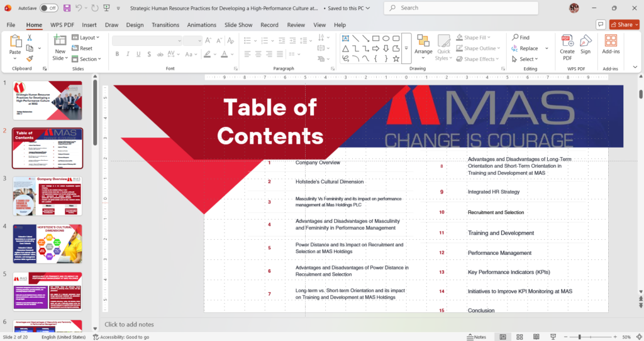Select slide 3 Company Overview thumbnail
The width and height of the screenshot is (644, 341).
pos(47,196)
